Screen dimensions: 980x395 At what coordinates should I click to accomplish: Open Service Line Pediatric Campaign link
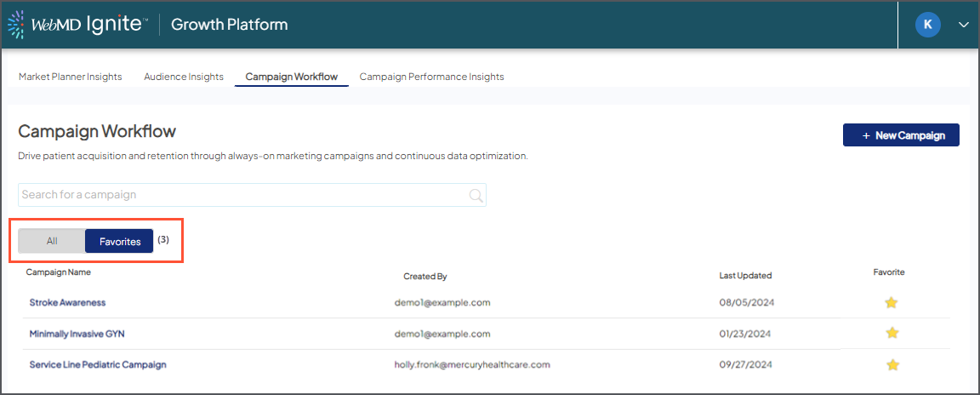98,364
